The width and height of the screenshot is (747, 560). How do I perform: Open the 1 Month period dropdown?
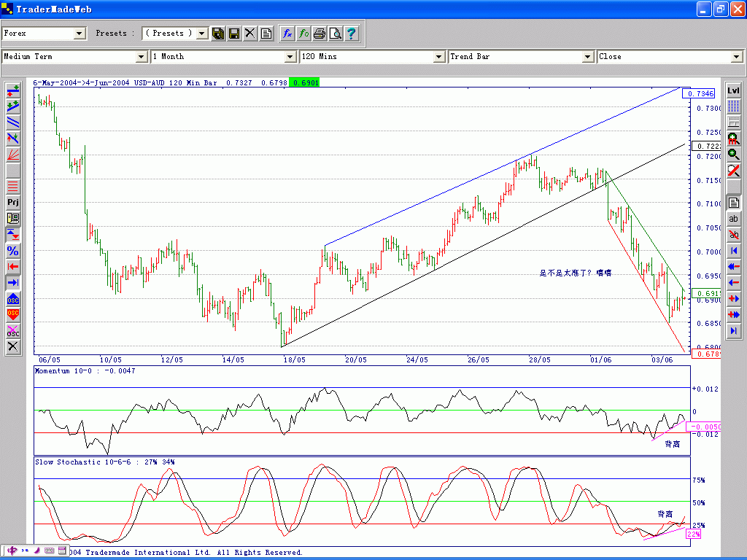coord(290,57)
